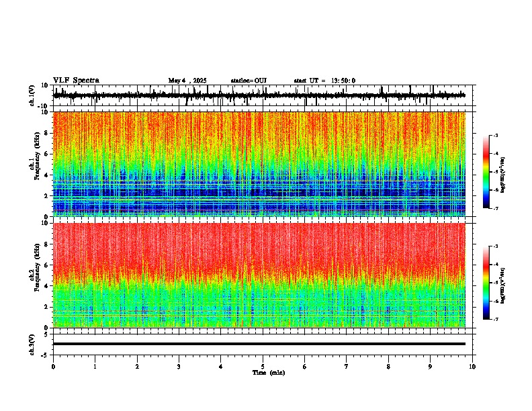Click the ch.1 waveform trace panel

coord(264,95)
